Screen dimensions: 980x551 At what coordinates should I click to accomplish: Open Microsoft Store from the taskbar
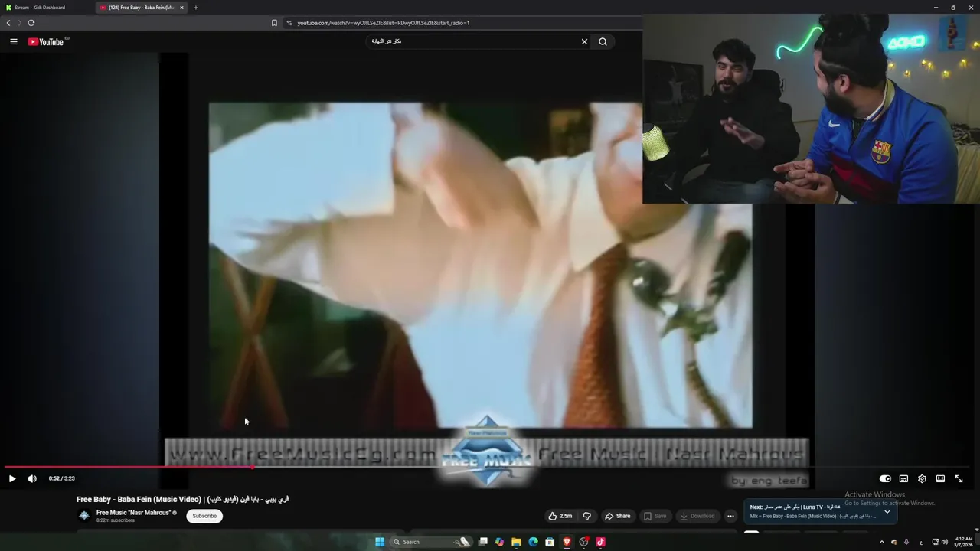click(550, 542)
